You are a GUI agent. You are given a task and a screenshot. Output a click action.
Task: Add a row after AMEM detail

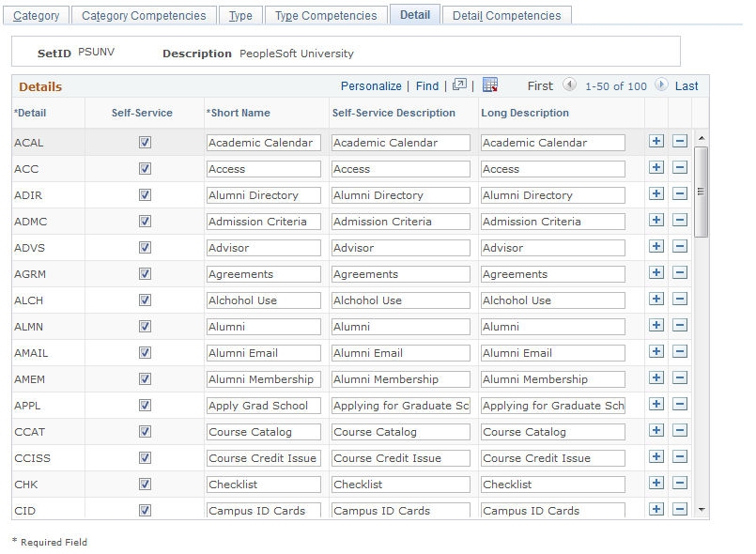656,378
